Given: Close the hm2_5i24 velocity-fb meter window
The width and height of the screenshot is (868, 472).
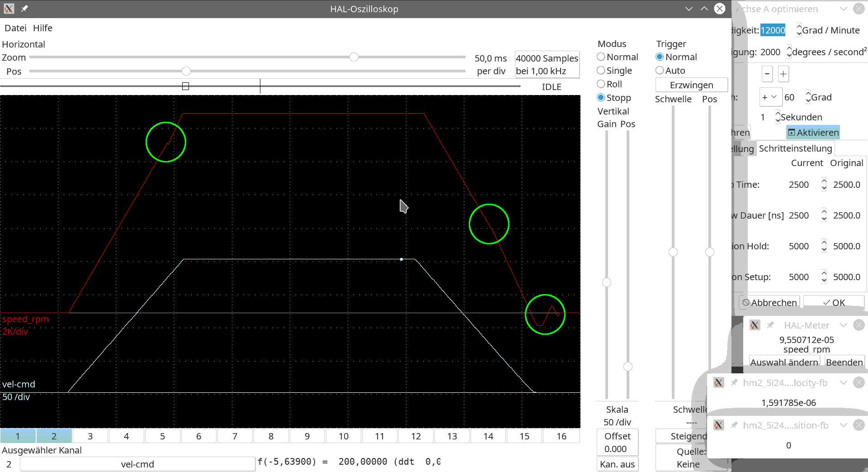Looking at the screenshot, I should click(x=859, y=382).
